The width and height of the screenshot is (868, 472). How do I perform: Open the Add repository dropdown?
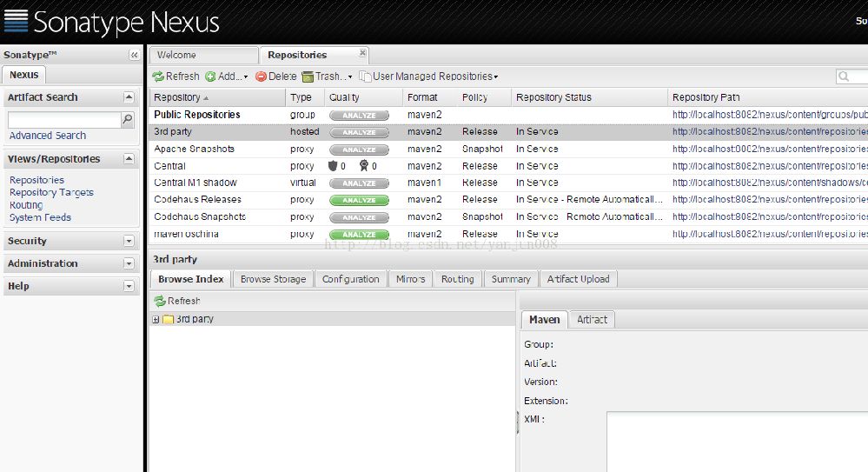coord(227,76)
